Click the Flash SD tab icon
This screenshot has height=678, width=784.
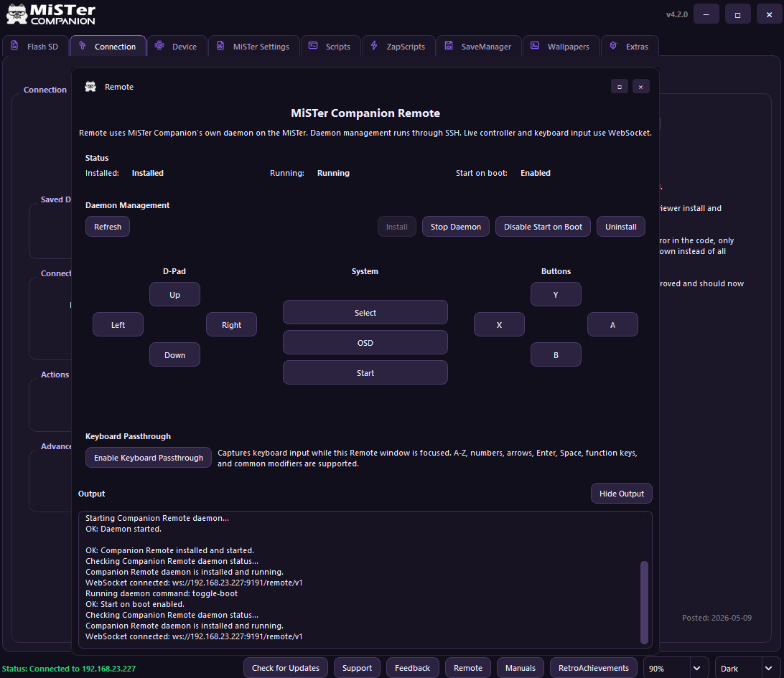click(14, 45)
